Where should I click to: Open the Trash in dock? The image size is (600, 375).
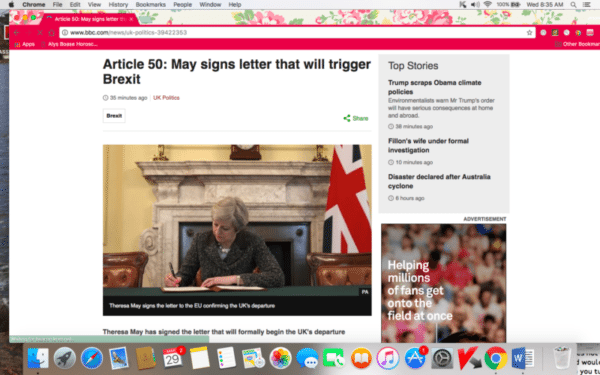[x=562, y=358]
